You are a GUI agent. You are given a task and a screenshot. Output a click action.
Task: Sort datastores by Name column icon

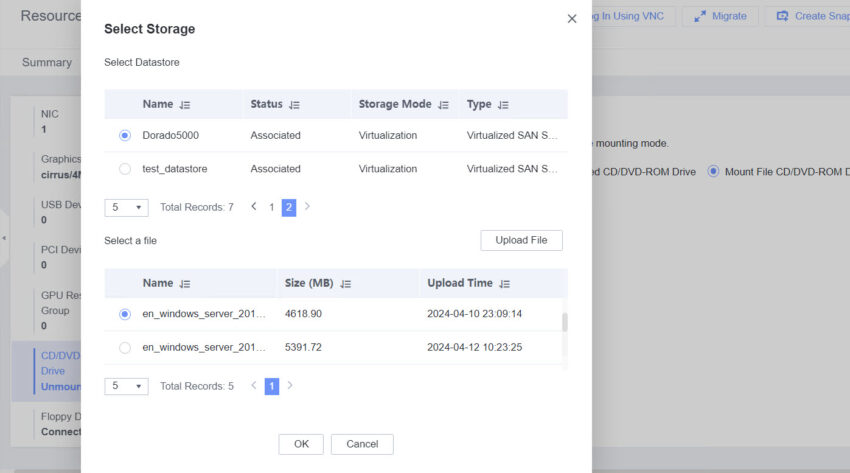(x=185, y=105)
